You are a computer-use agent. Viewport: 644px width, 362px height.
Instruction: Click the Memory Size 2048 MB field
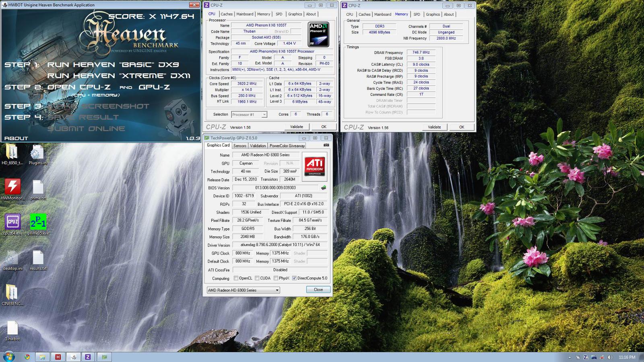coord(248,237)
